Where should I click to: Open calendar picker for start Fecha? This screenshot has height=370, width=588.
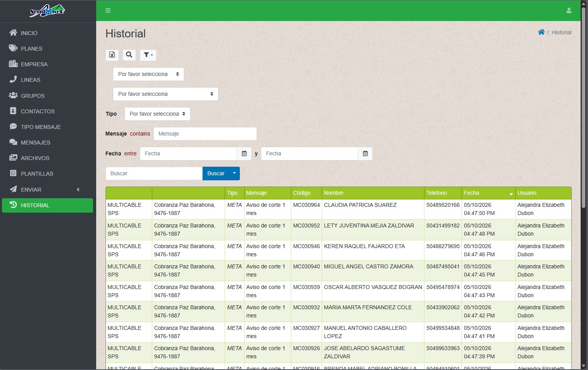pyautogui.click(x=244, y=153)
